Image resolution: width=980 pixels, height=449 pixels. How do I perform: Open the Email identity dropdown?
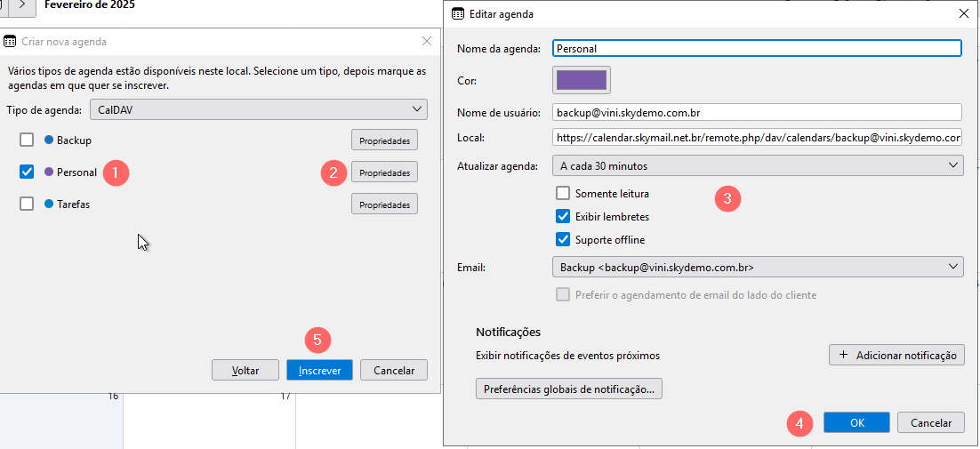(x=759, y=267)
